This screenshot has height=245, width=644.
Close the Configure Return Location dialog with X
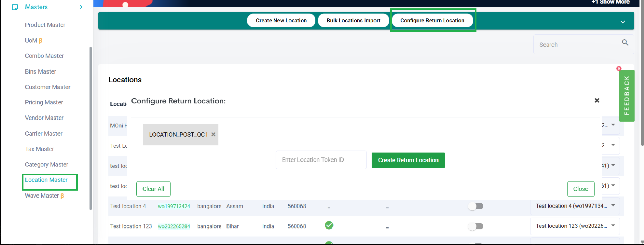pyautogui.click(x=597, y=100)
